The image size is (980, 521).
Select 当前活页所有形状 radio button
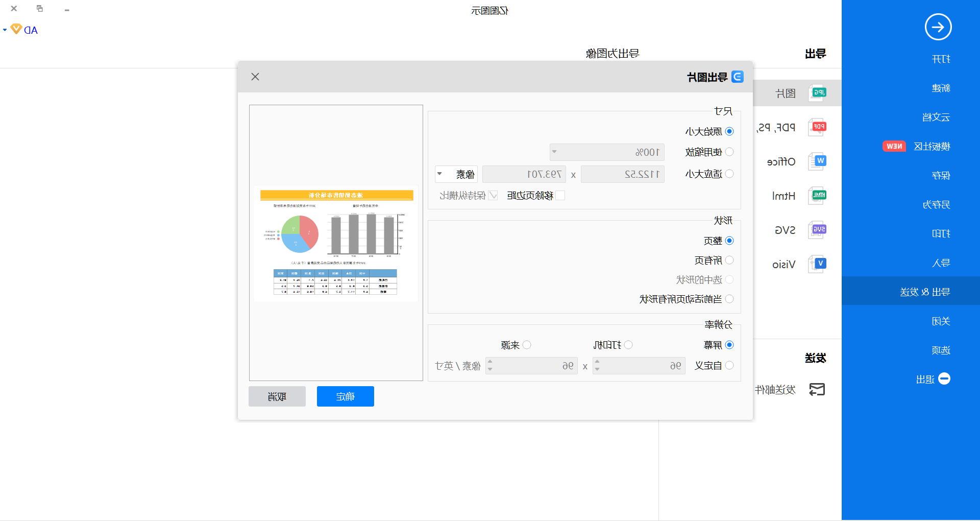(x=729, y=299)
